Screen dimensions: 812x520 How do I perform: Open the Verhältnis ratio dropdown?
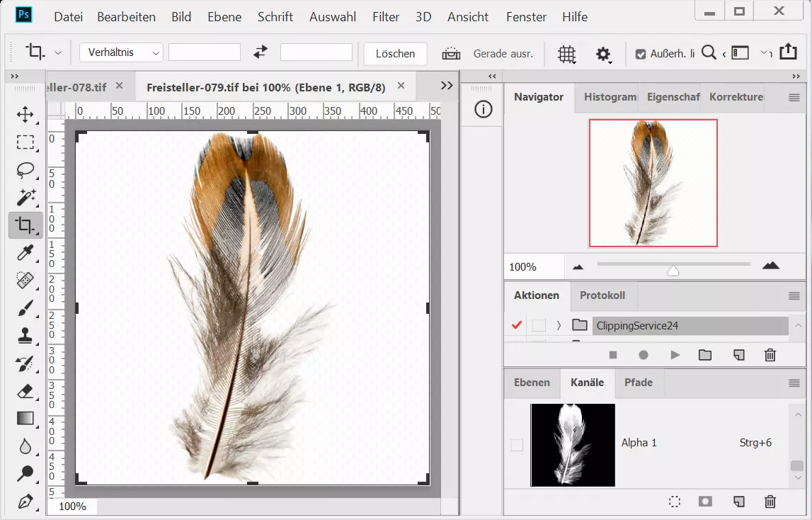(x=121, y=52)
